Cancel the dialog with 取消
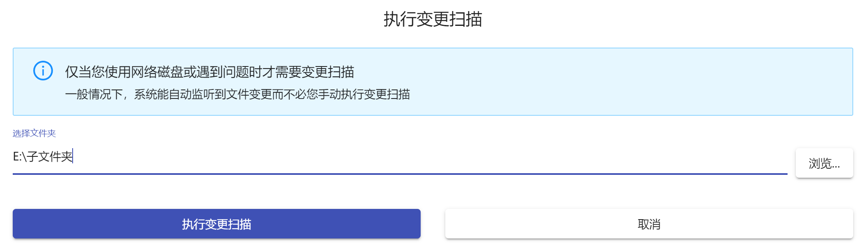The width and height of the screenshot is (868, 252). tap(649, 224)
